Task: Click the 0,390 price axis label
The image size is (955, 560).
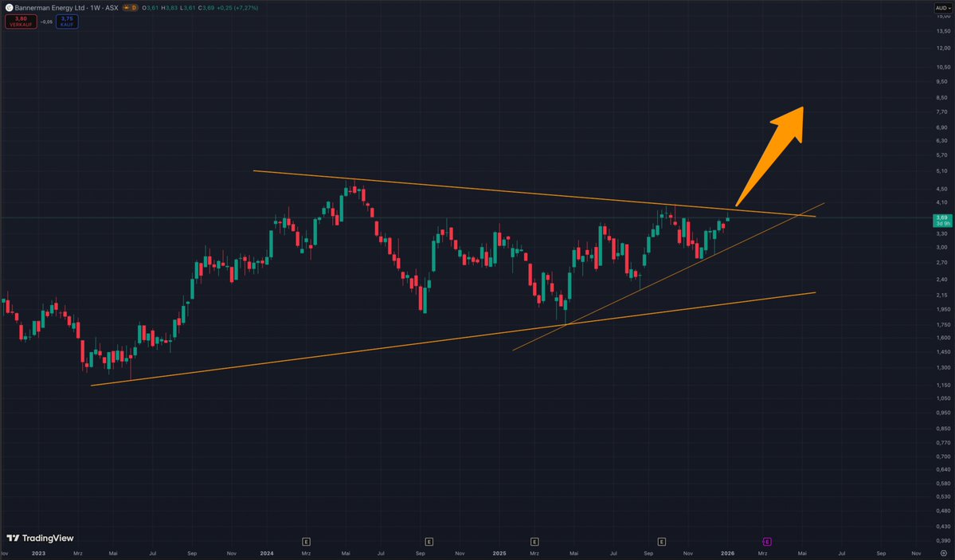Action: point(943,541)
